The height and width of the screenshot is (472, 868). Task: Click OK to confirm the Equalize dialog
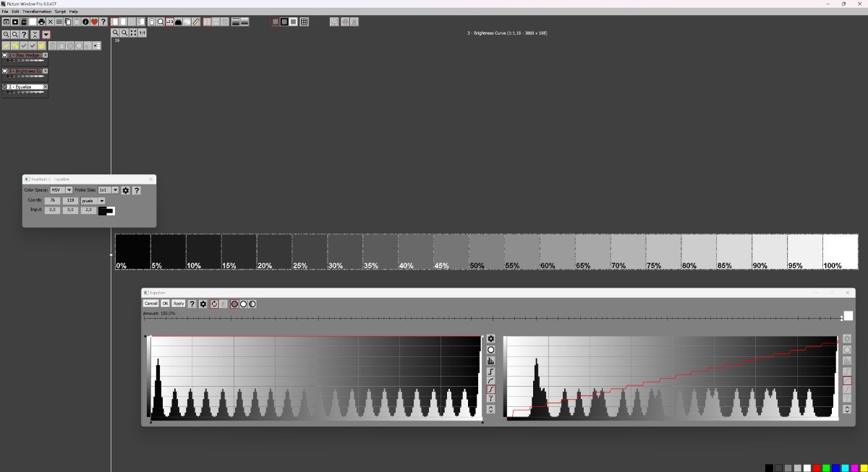coord(165,303)
